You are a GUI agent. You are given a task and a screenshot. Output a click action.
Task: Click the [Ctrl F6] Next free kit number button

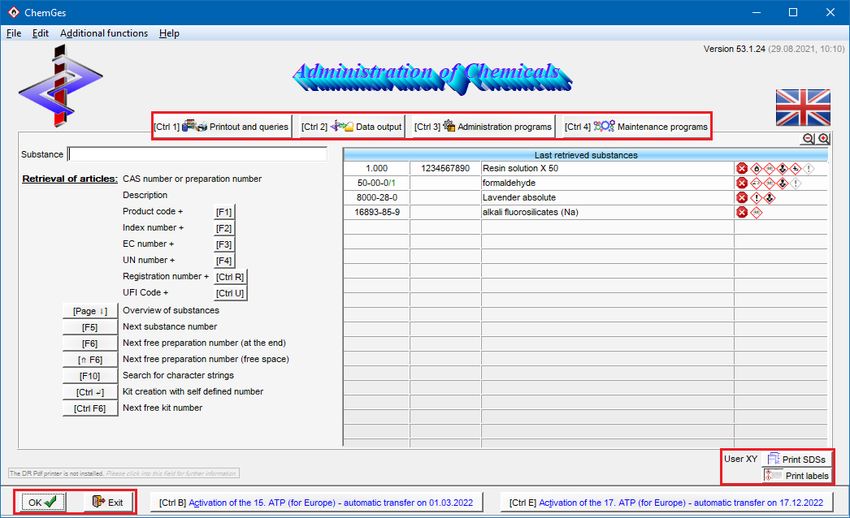(x=90, y=409)
